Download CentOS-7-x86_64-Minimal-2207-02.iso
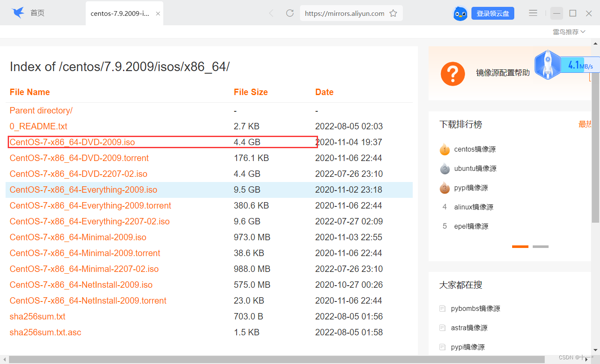 [84, 269]
